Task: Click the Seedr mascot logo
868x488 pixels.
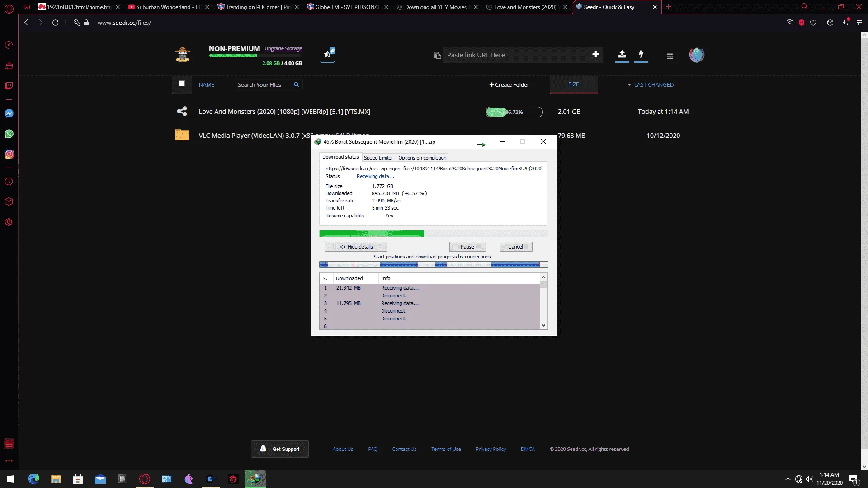Action: [183, 55]
